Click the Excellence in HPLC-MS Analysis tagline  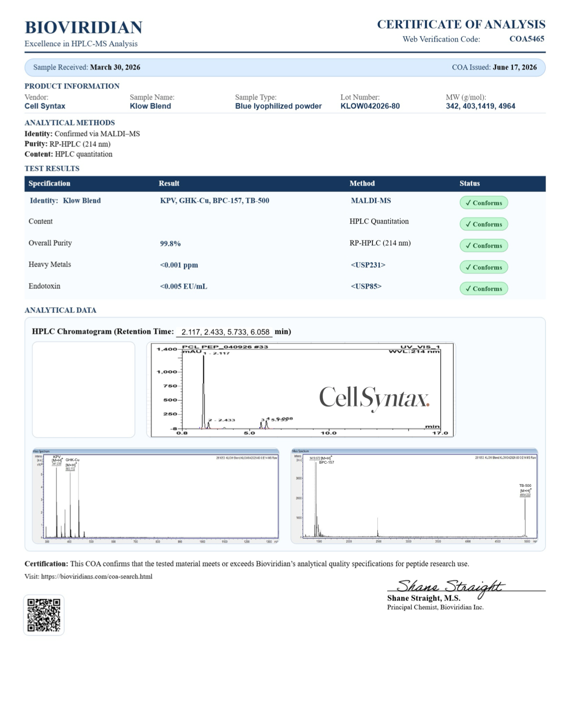tap(81, 44)
